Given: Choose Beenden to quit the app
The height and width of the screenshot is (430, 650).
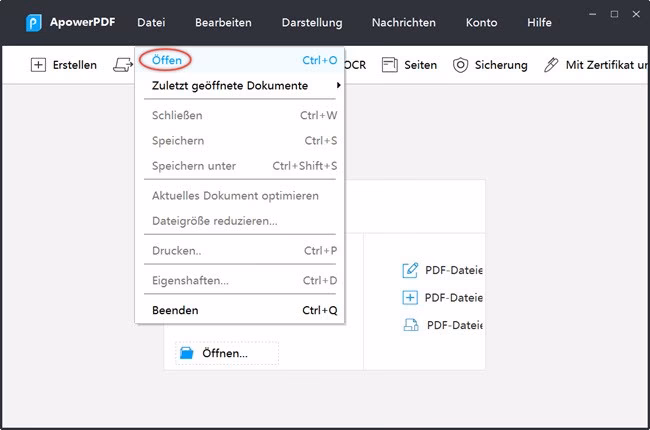Looking at the screenshot, I should tap(240, 310).
